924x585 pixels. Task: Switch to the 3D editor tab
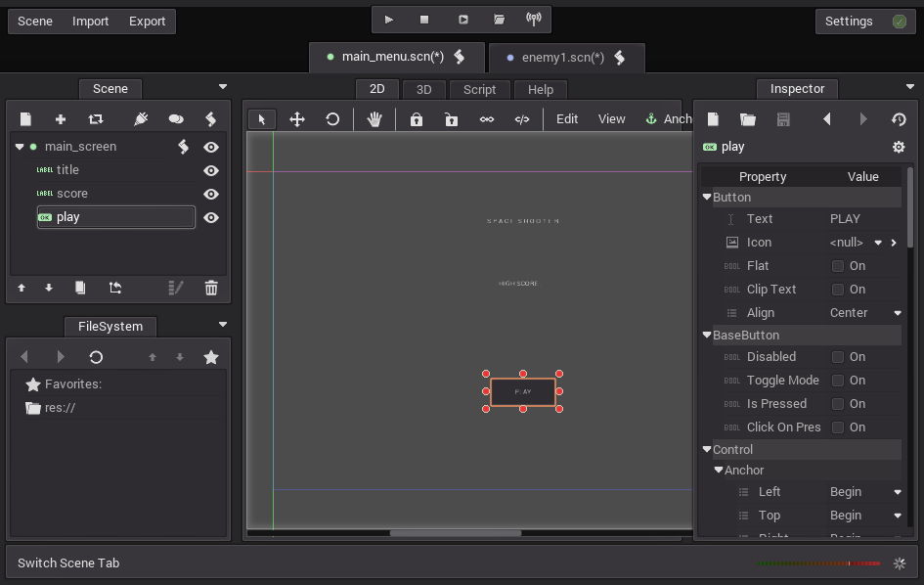(423, 90)
